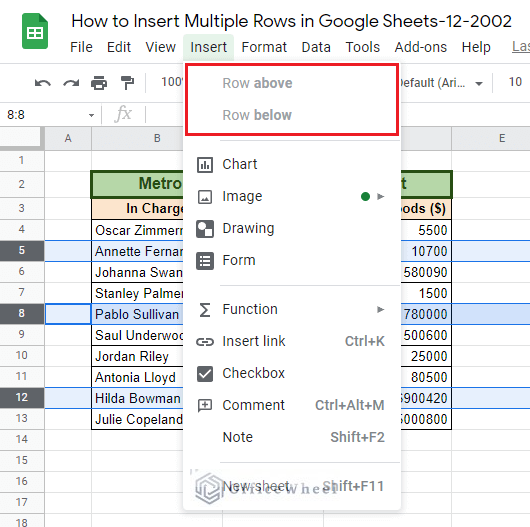530x527 pixels.
Task: Expand the Image submenu arrow
Action: click(381, 196)
